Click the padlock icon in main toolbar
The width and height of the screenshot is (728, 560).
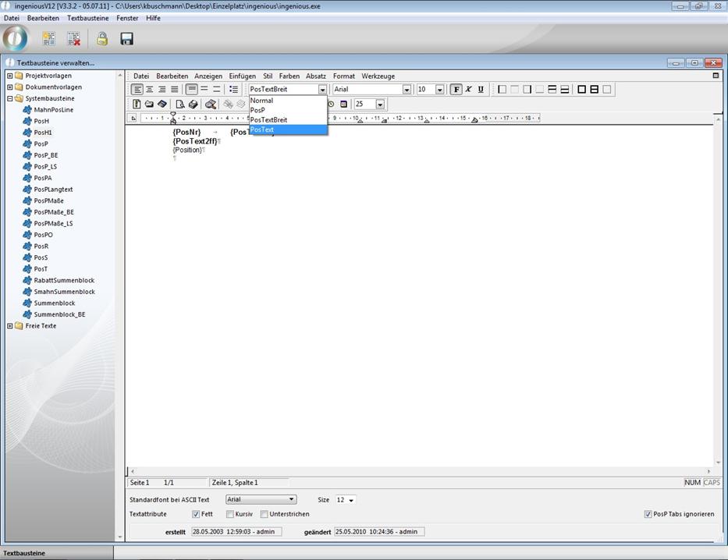[x=102, y=38]
